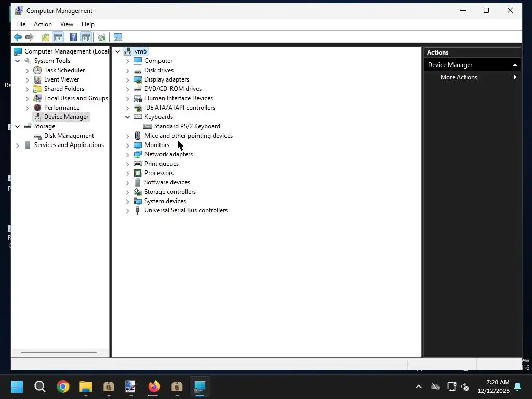Click the Update driver software toolbar icon
Viewport: 532px width, 399px height.
click(101, 37)
